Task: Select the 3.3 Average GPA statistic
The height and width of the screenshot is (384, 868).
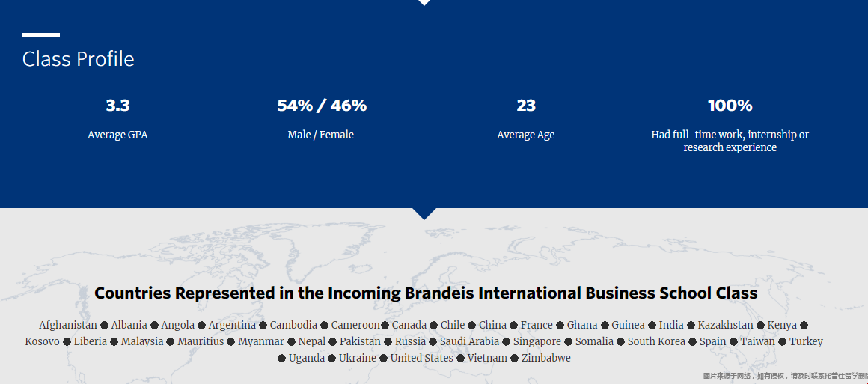Action: point(117,105)
